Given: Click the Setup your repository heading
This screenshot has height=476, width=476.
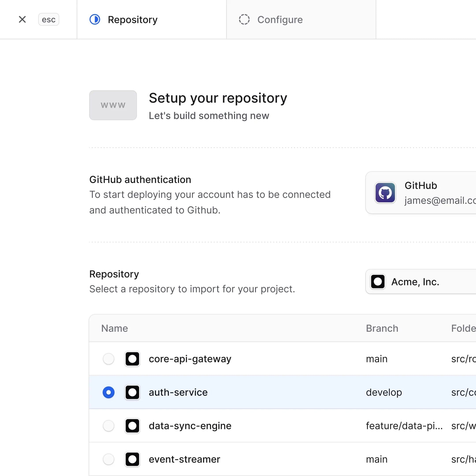Looking at the screenshot, I should point(218,99).
